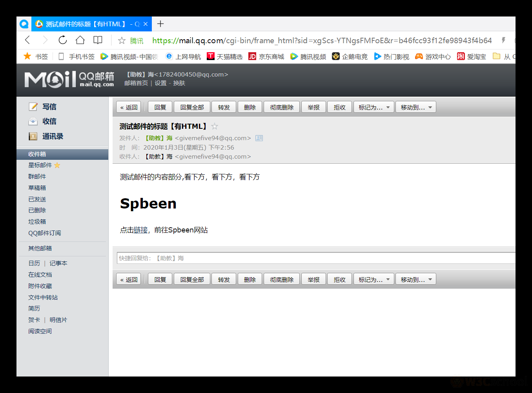Open the 爱淘宝 bookmark
The width and height of the screenshot is (532, 393).
[x=472, y=57]
